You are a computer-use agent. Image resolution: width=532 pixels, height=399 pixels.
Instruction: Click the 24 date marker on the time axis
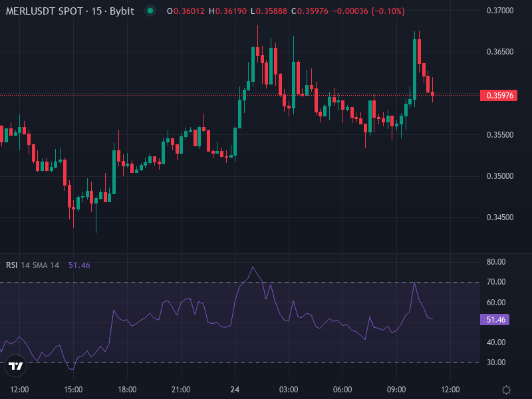point(234,388)
